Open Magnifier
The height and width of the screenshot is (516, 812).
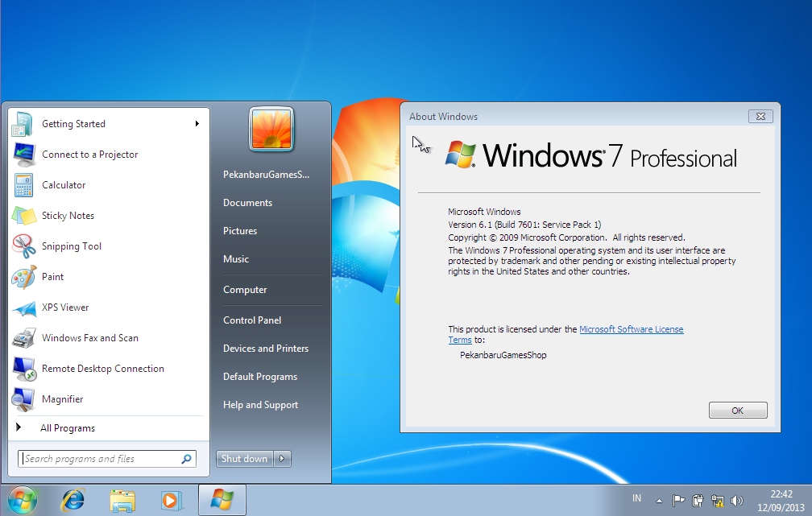[x=60, y=398]
